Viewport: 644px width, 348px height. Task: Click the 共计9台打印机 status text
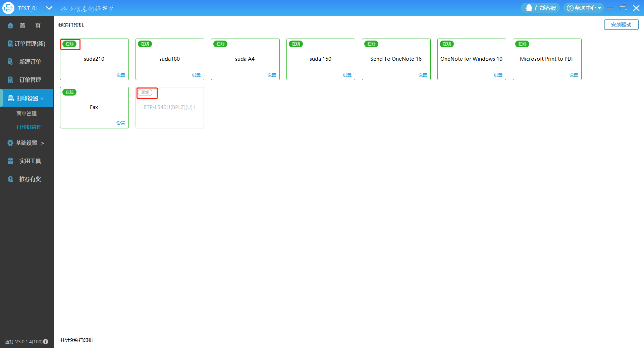click(x=76, y=340)
